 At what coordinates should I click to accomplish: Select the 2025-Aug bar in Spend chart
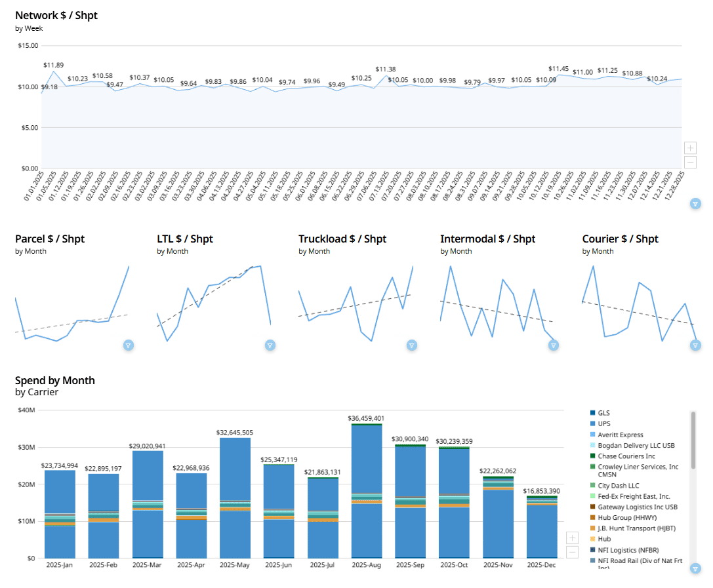coord(366,492)
